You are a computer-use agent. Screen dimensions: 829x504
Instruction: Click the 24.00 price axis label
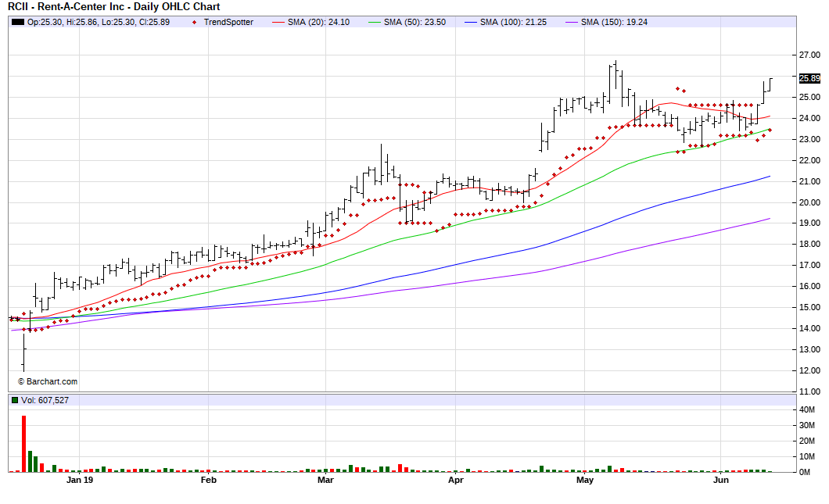click(810, 118)
